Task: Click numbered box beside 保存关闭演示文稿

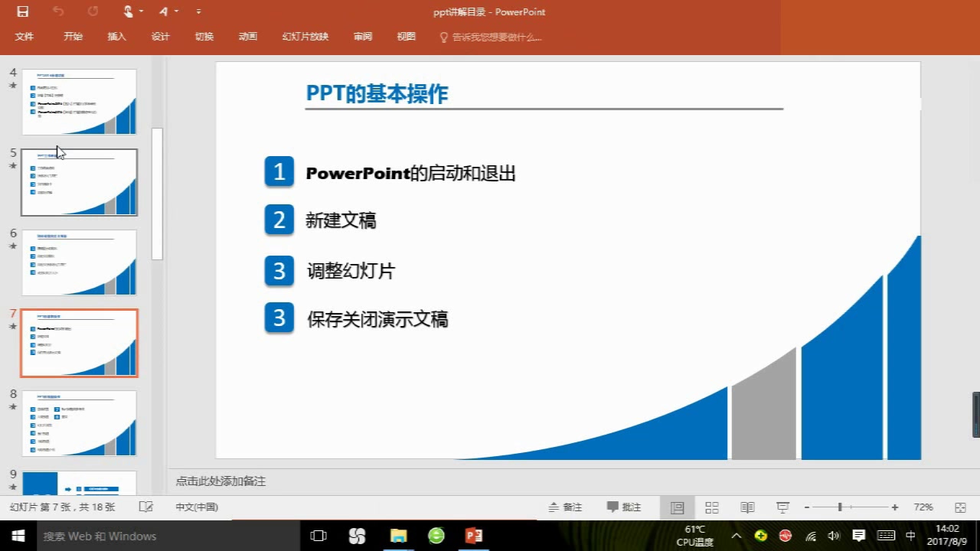Action: [x=279, y=318]
